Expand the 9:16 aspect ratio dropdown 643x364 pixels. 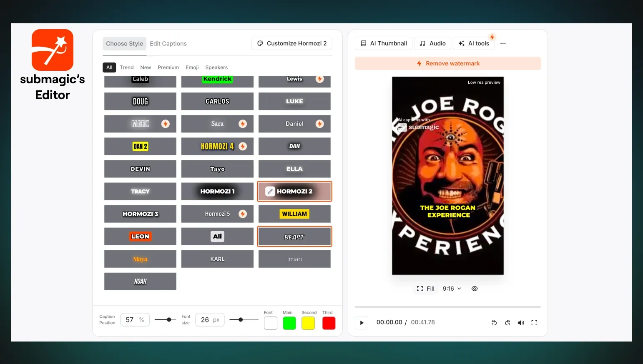click(452, 289)
